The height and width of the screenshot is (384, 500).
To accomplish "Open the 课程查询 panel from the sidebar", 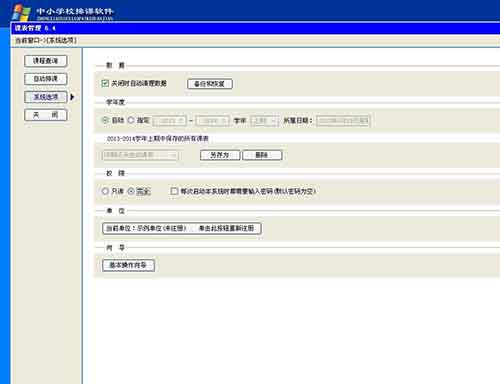I will pyautogui.click(x=46, y=61).
